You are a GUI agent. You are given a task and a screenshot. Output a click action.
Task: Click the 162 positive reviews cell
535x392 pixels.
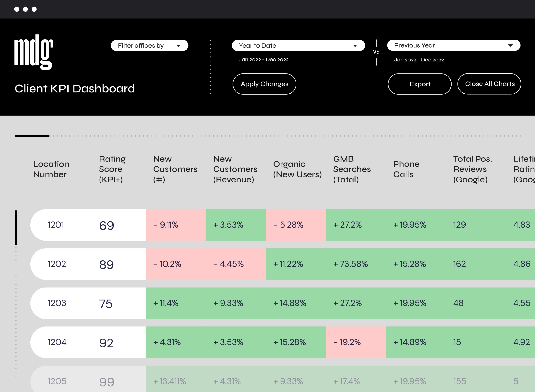[476, 264]
